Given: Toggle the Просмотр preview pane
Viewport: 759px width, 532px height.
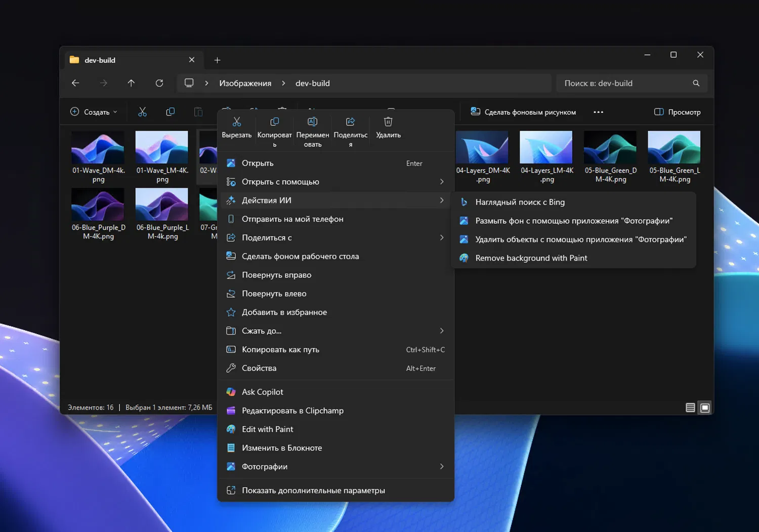Looking at the screenshot, I should click(x=677, y=112).
